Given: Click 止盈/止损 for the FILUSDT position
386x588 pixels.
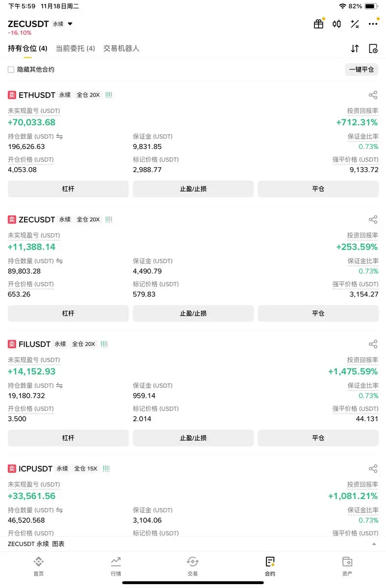Looking at the screenshot, I should (193, 438).
